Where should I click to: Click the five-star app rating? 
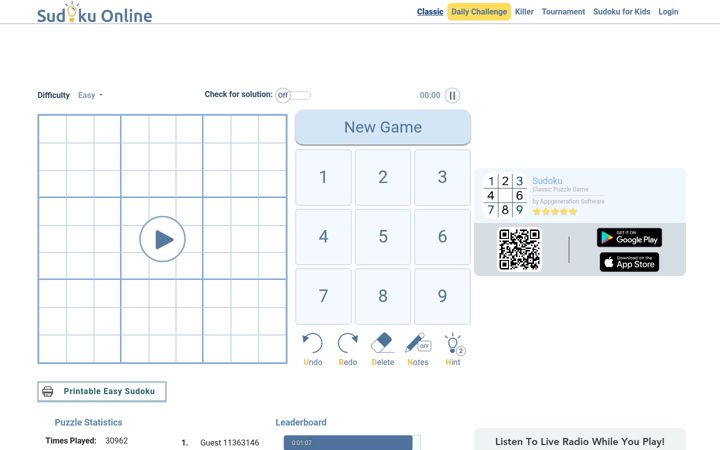[x=555, y=212]
